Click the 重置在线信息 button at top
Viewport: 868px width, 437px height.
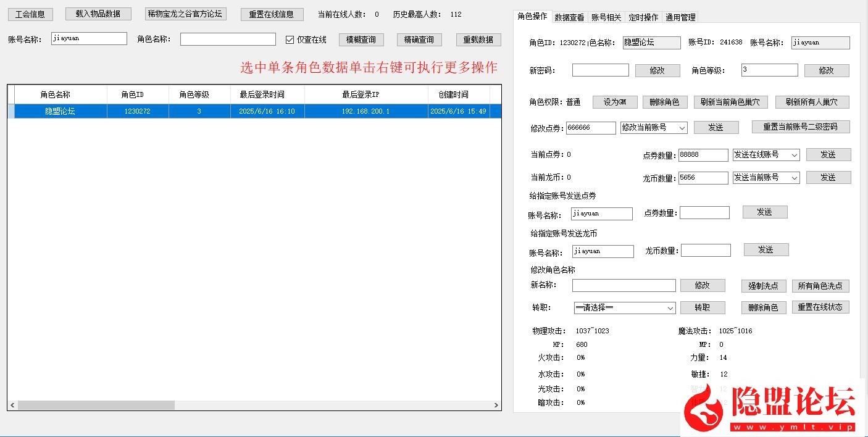(272, 14)
